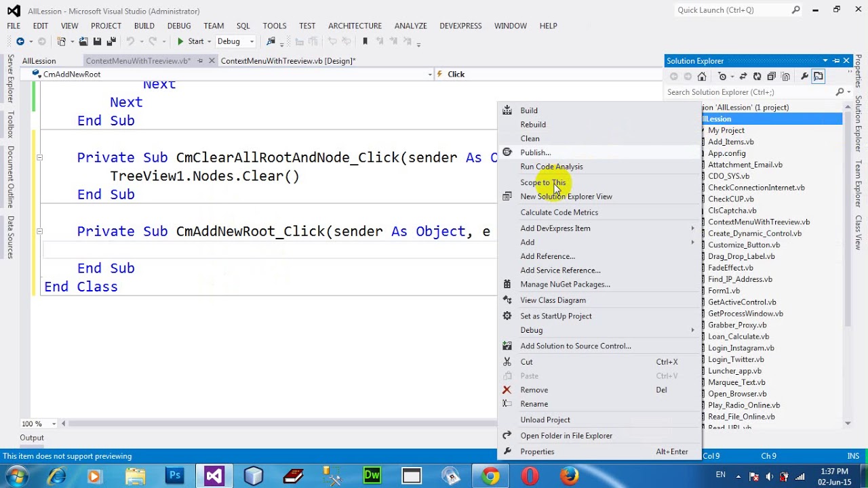Screen dimensions: 868x488
Task: Collapse the CmAddNewRoot_Click sub outline
Action: click(x=39, y=231)
